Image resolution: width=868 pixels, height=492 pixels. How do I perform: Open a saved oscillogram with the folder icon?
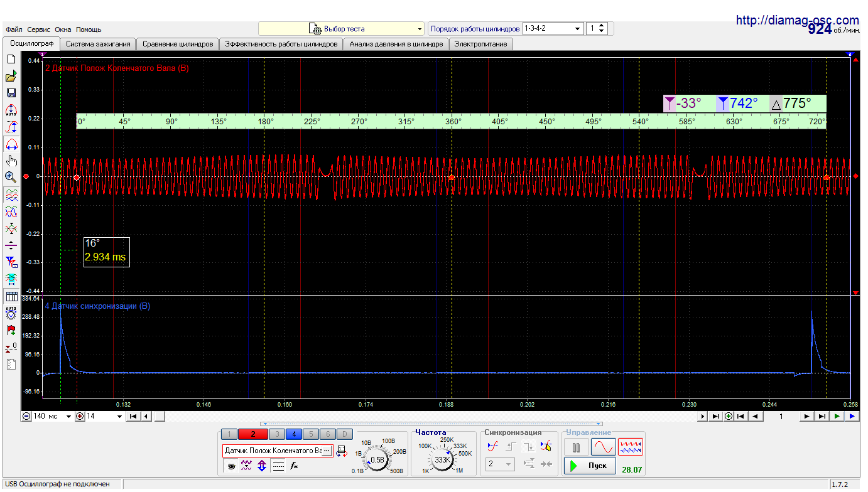click(11, 77)
